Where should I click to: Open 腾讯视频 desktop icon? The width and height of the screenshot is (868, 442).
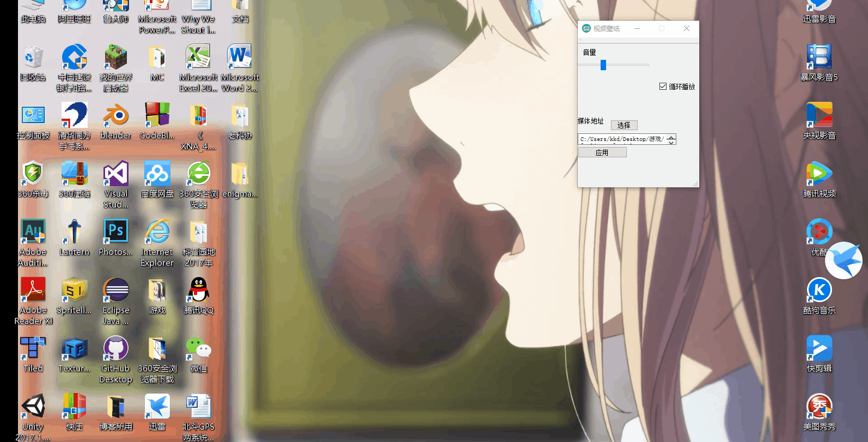820,174
